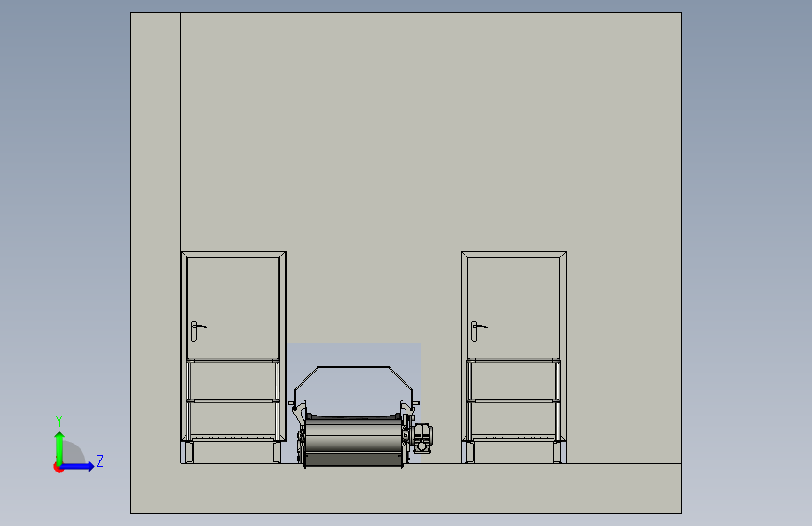Select the left door handle

point(198,330)
